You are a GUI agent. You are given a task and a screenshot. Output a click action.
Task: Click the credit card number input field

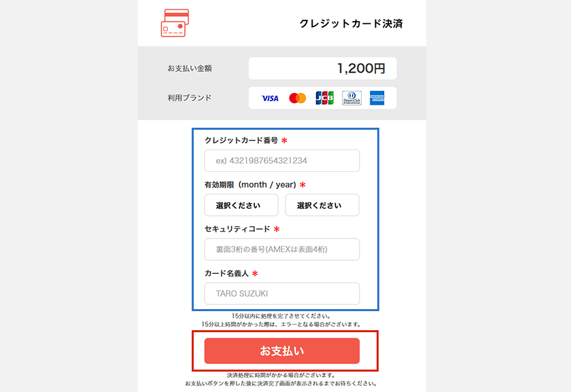click(x=281, y=160)
